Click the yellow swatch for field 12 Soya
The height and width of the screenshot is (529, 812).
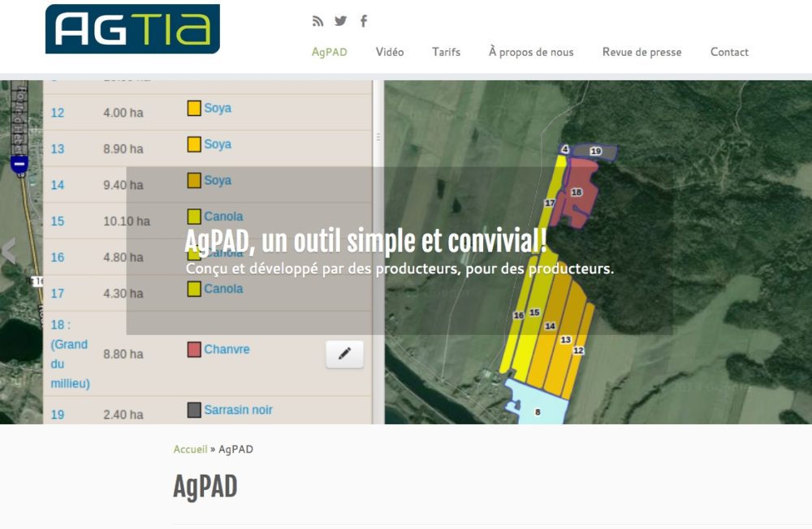194,108
